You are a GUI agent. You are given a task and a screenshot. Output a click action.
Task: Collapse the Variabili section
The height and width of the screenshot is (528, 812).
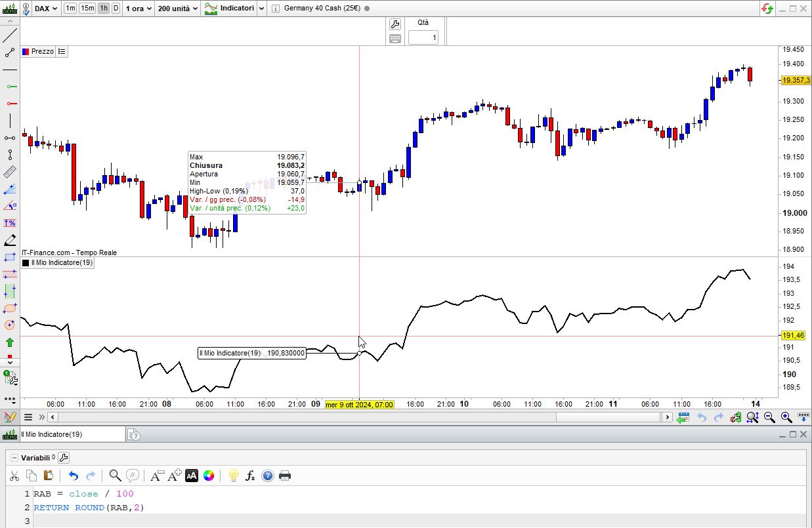[14, 457]
